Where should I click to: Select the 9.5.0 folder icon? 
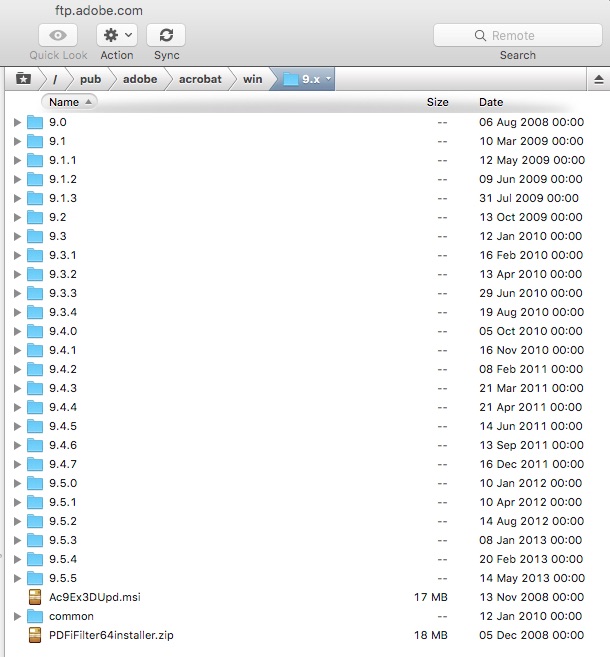(x=35, y=483)
